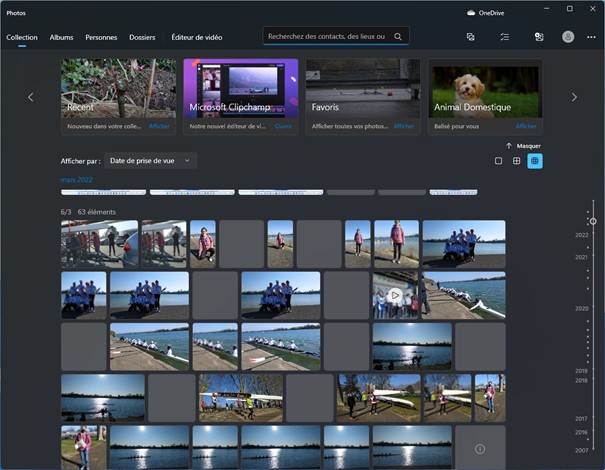Switch to large single-square view
The image size is (605, 470).
(498, 161)
